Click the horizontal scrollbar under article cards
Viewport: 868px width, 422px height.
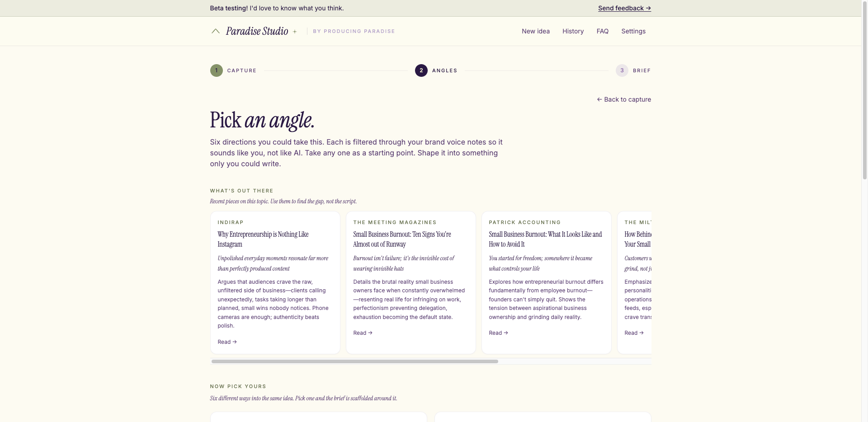pos(354,361)
